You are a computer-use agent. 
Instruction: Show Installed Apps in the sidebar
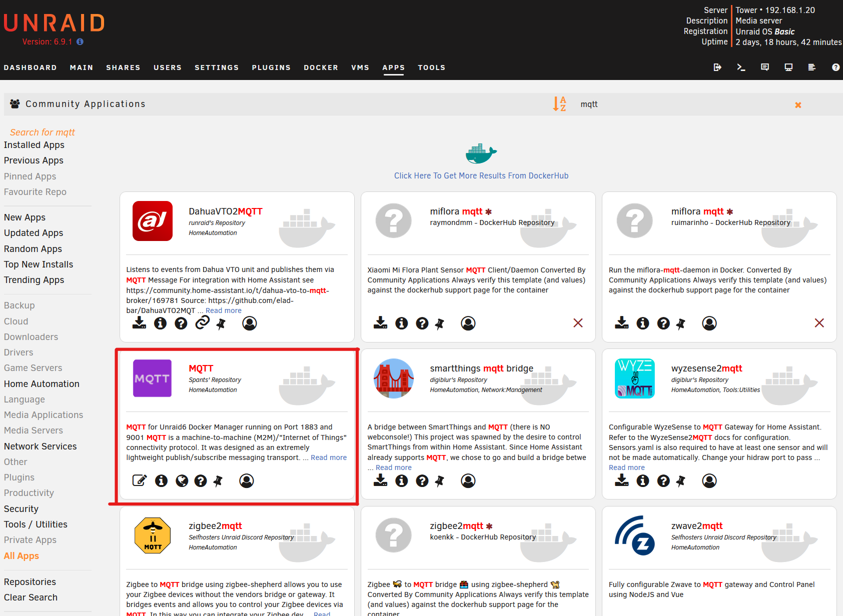[x=34, y=145]
